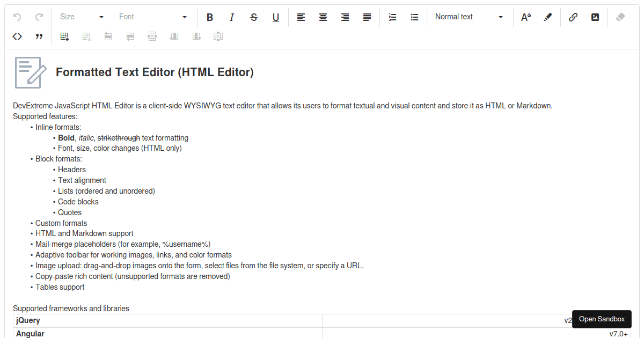
Task: Toggle Italic formatting
Action: pyautogui.click(x=232, y=17)
